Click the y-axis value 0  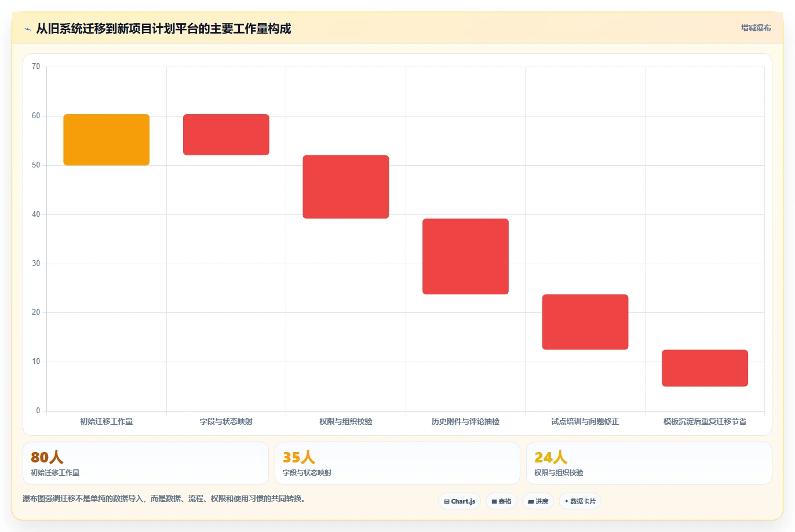pos(38,411)
